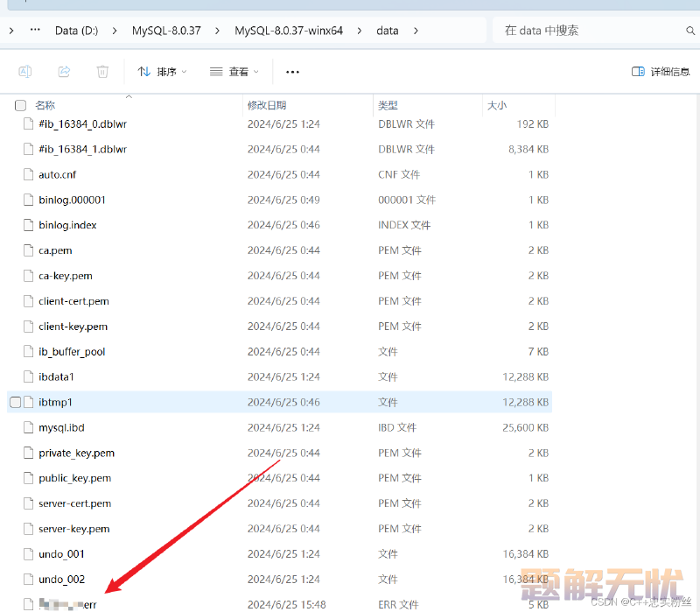Select the ca.pem file
The height and width of the screenshot is (612, 700).
pos(55,250)
